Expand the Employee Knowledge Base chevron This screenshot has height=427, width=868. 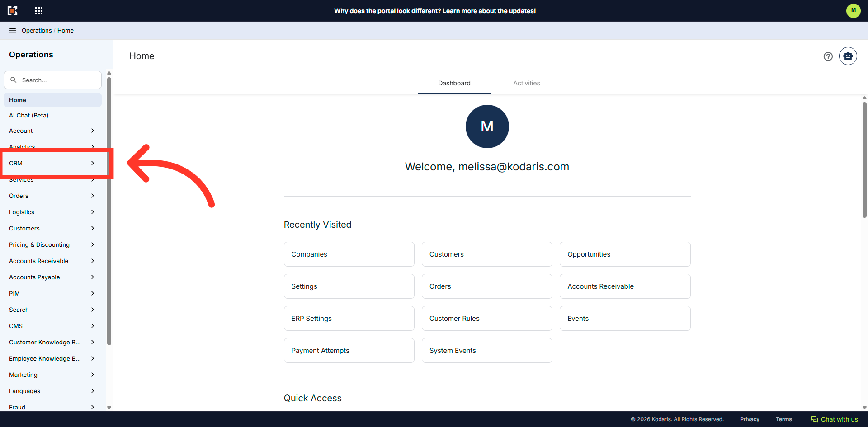(x=93, y=358)
